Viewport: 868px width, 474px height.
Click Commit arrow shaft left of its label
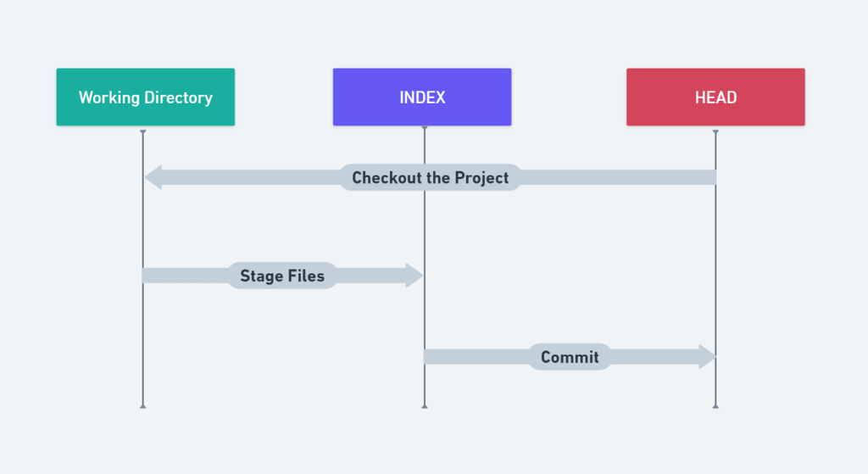click(475, 357)
